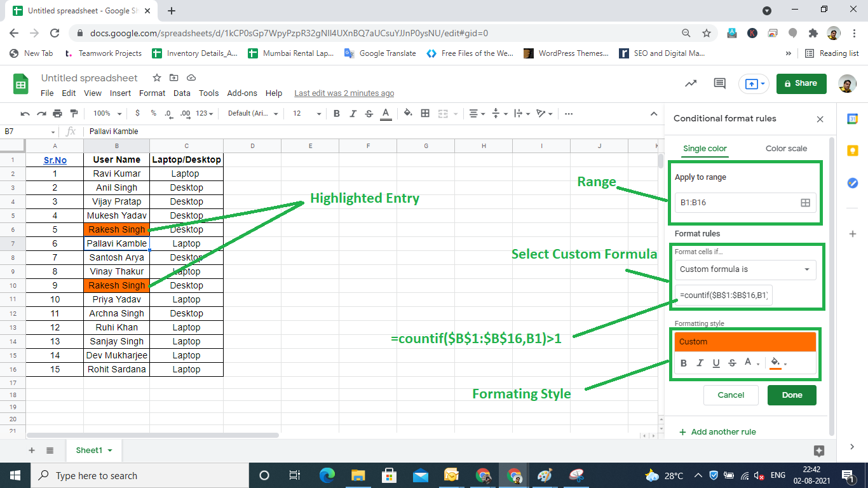Open the text rotation dropdown
Image resolution: width=868 pixels, height=488 pixels.
click(545, 114)
